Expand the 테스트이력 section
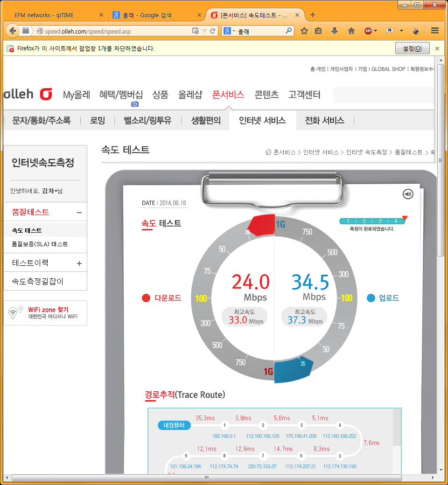Image resolution: width=448 pixels, height=485 pixels. point(79,263)
